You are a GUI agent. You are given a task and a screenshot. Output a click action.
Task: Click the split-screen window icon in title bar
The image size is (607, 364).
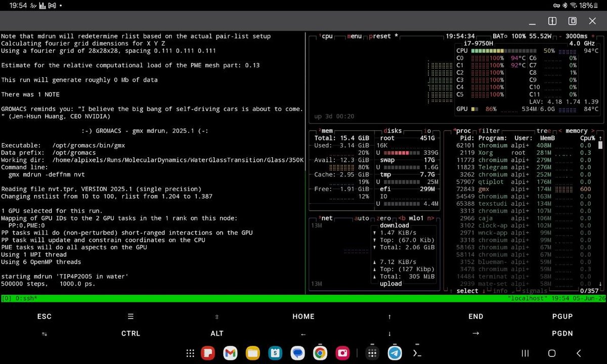(552, 21)
